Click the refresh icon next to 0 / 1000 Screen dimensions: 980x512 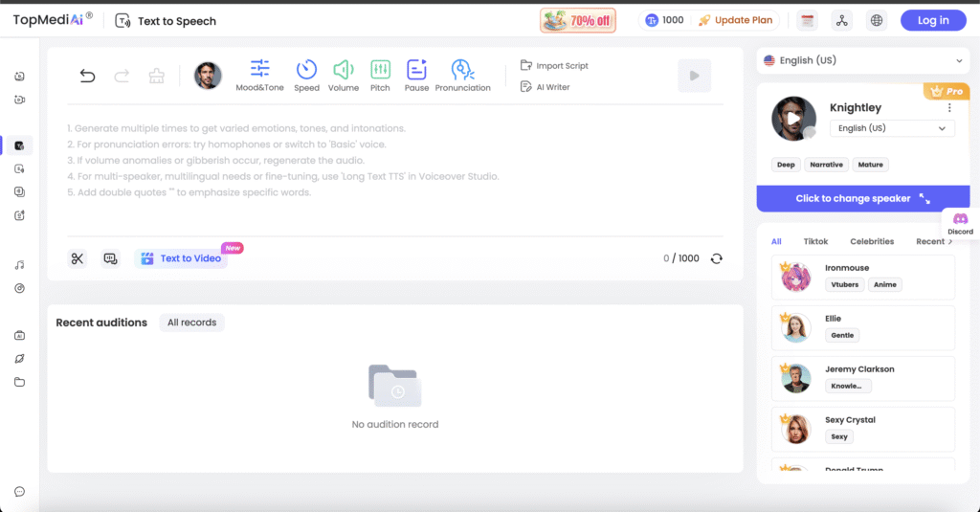(716, 258)
